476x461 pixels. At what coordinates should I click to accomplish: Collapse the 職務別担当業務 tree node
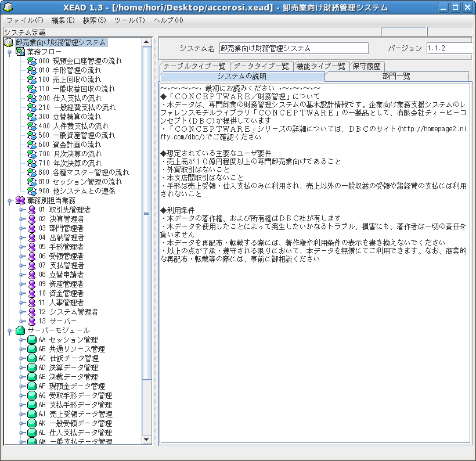pyautogui.click(x=9, y=201)
